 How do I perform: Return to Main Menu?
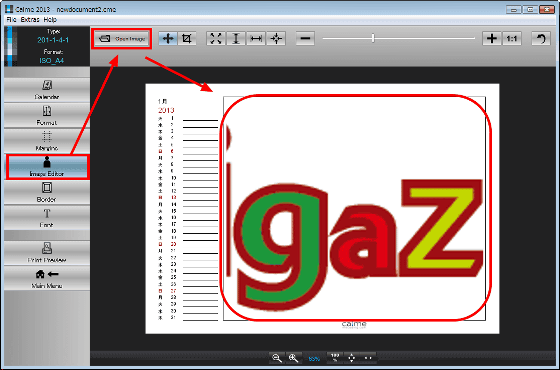47,279
